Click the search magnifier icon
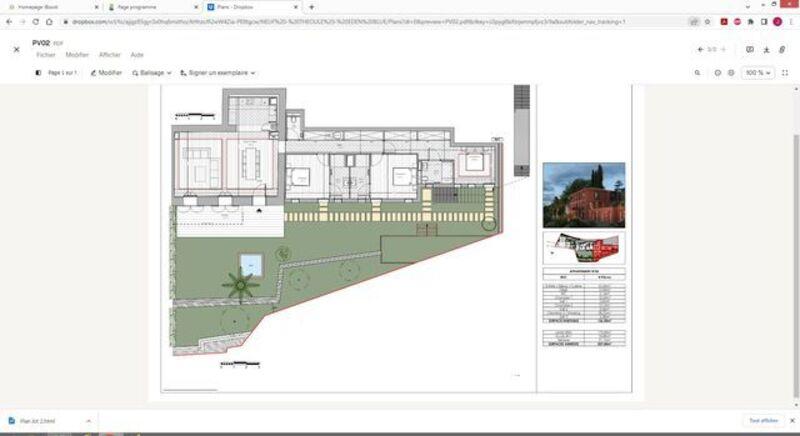Image resolution: width=800 pixels, height=436 pixels. tap(698, 73)
